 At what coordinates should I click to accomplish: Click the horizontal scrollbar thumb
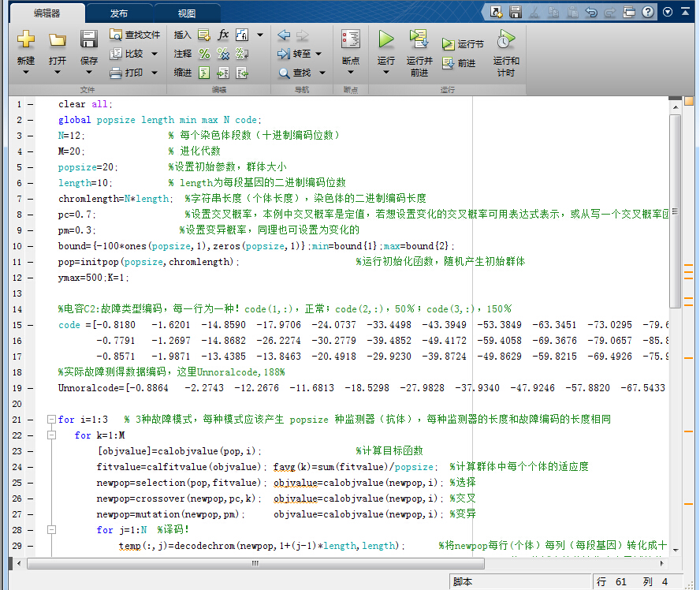256,564
